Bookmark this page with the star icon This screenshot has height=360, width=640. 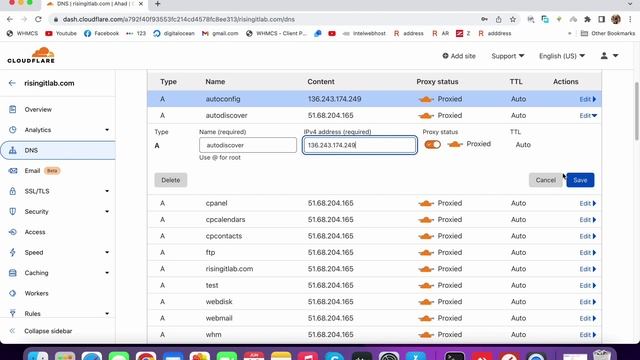click(x=513, y=19)
